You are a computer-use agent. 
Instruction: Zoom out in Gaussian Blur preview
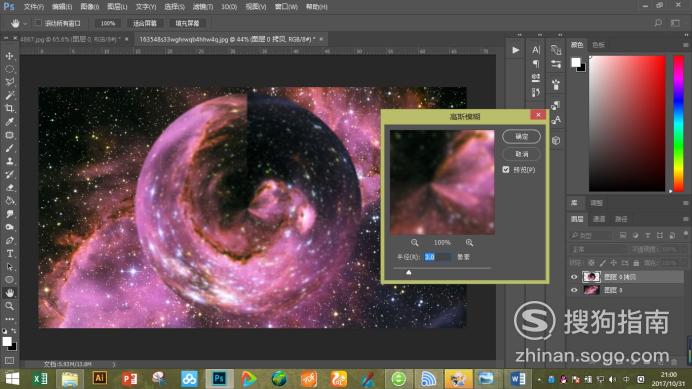tap(414, 242)
